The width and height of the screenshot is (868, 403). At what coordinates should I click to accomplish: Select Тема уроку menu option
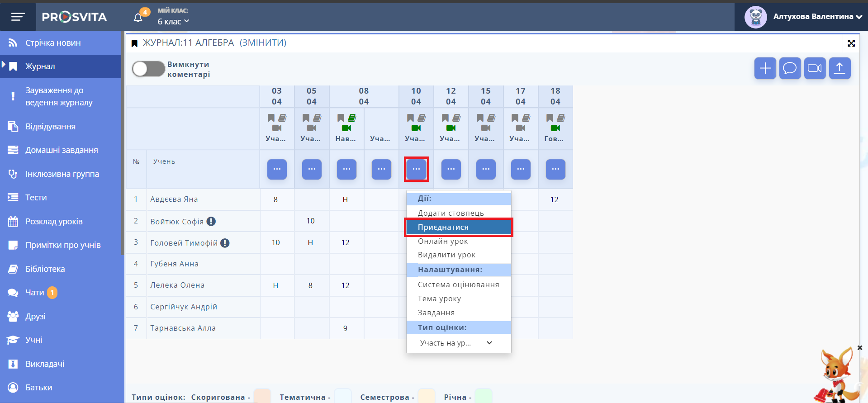pyautogui.click(x=439, y=299)
